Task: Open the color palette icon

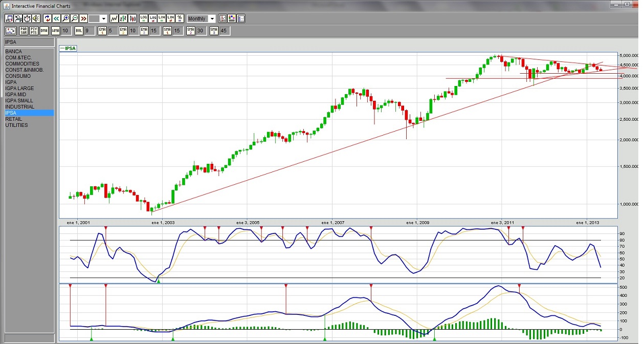Action: point(232,18)
